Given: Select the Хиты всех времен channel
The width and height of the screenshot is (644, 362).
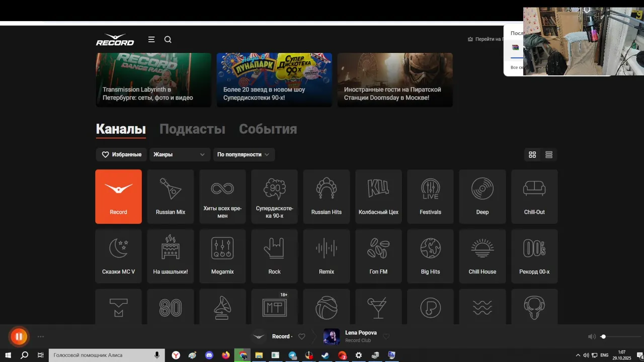Looking at the screenshot, I should click(x=222, y=197).
